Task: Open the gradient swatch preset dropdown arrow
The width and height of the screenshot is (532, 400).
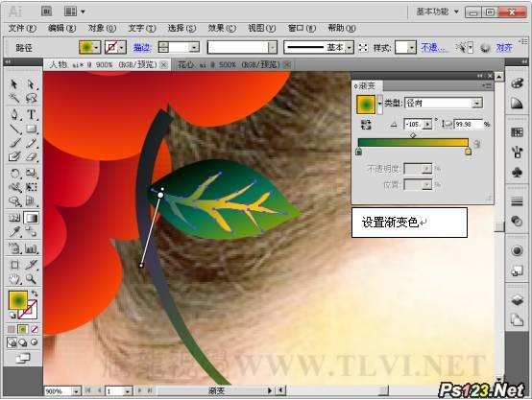Action: pos(380,104)
